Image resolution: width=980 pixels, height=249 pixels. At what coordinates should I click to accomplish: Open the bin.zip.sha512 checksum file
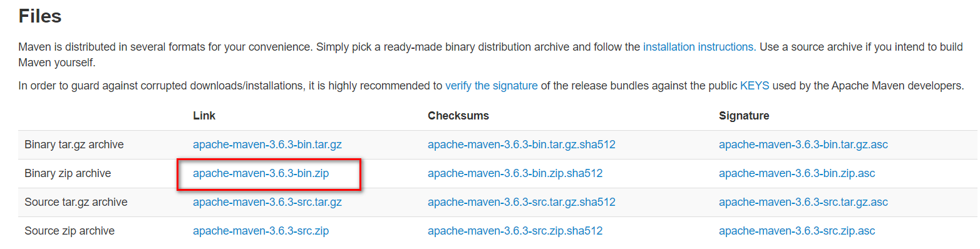click(515, 173)
